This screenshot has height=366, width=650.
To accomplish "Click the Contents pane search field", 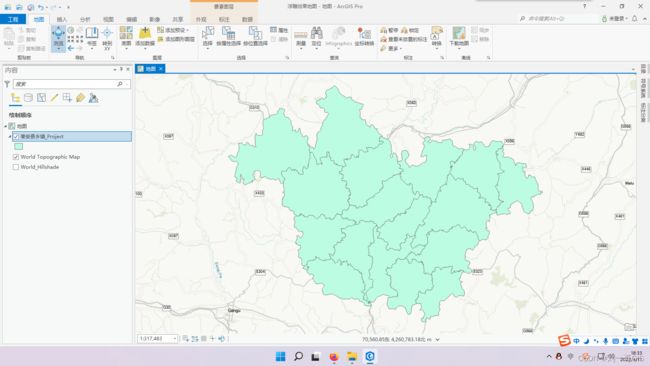I will pyautogui.click(x=68, y=84).
